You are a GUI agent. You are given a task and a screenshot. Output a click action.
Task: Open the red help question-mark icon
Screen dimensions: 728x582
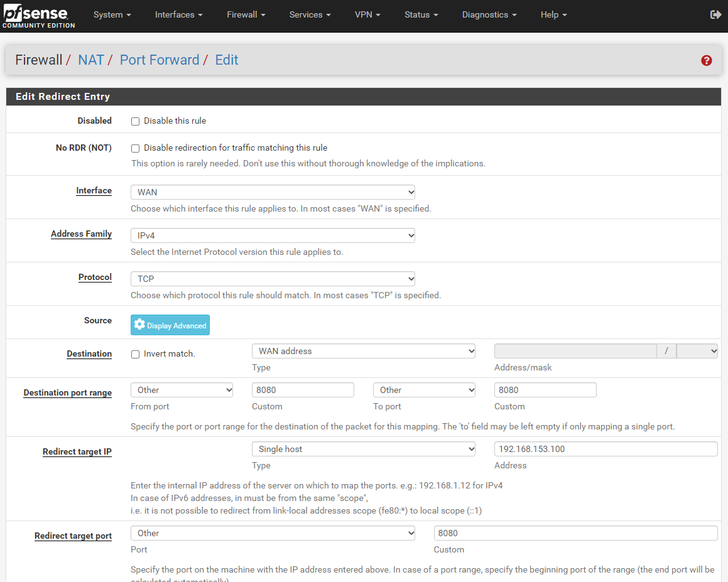pyautogui.click(x=706, y=60)
